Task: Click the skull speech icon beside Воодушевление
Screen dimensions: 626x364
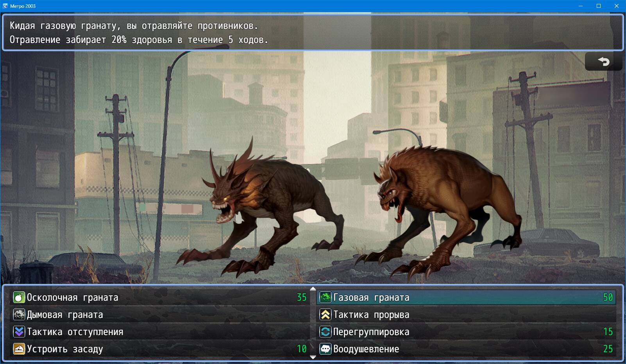Action: click(x=326, y=349)
